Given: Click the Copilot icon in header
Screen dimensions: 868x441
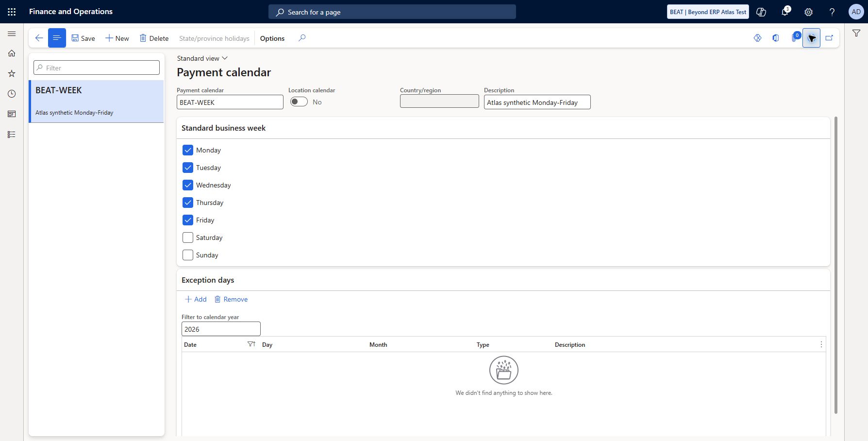Looking at the screenshot, I should point(761,12).
